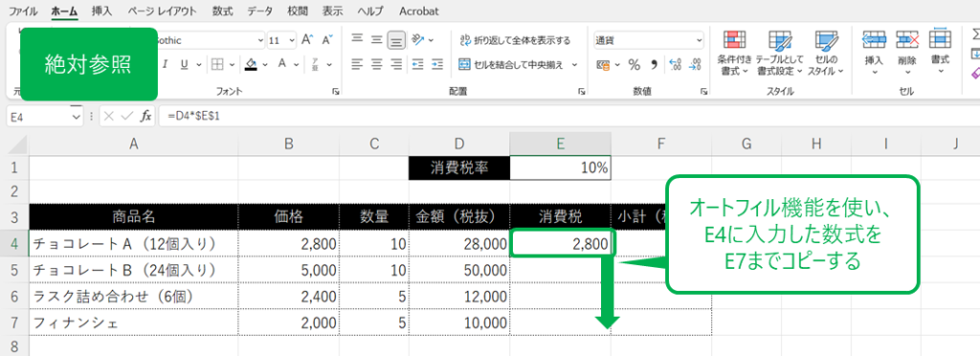This screenshot has height=356, width=980.
Task: Apply font color letter A
Action: (281, 64)
